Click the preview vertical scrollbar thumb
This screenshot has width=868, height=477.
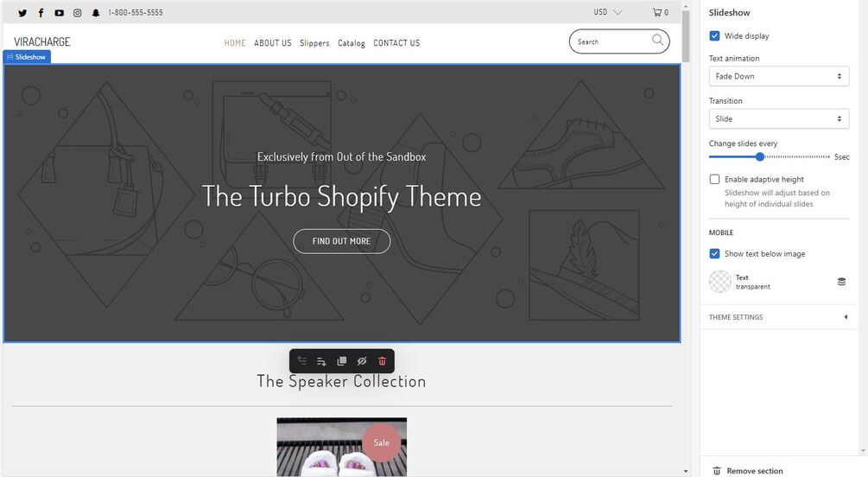686,36
